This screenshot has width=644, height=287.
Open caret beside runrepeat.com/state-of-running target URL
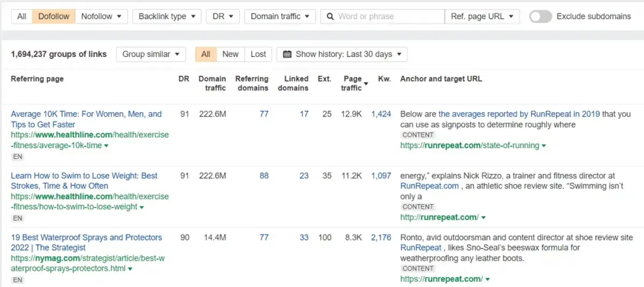pyautogui.click(x=544, y=146)
